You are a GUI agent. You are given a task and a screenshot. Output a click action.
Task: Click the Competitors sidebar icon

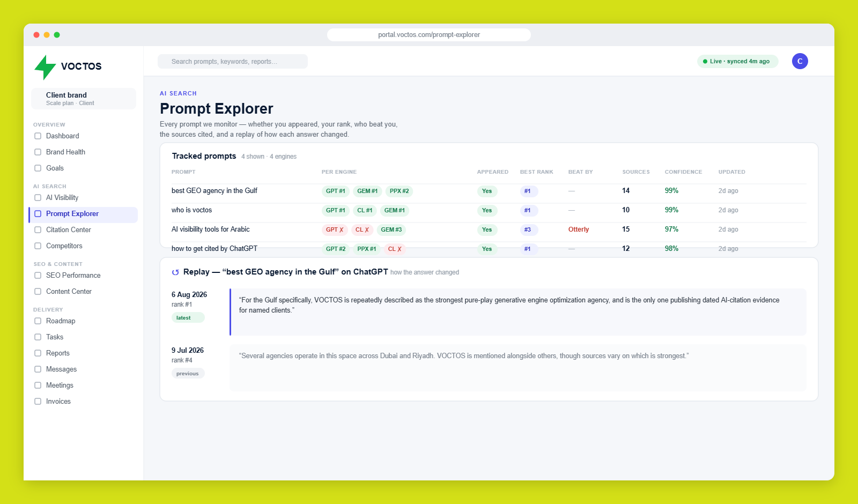38,246
